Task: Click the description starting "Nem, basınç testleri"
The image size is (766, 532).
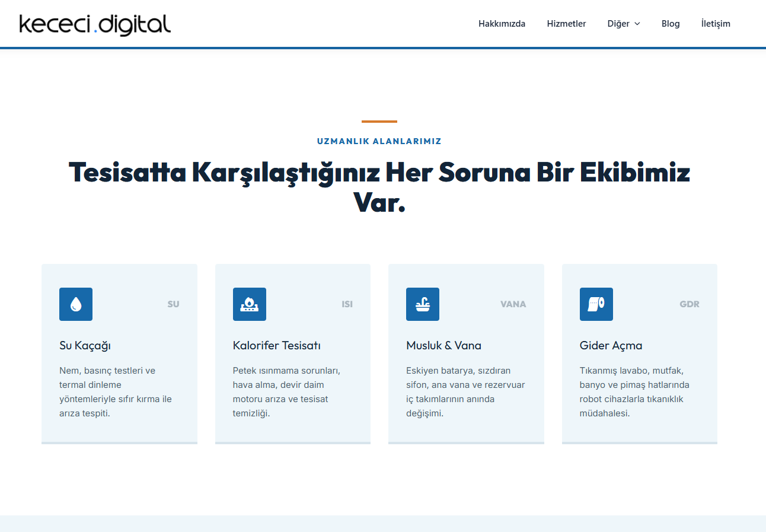Action: pos(116,392)
